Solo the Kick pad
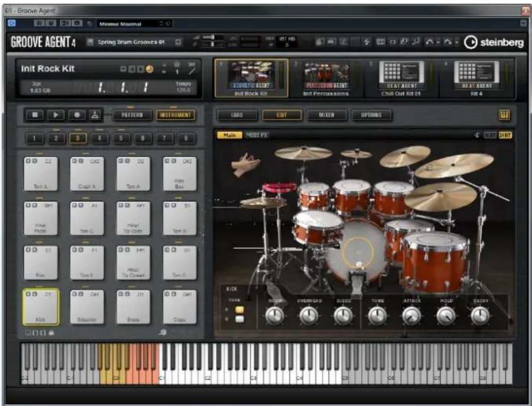The height and width of the screenshot is (406, 532). [x=34, y=294]
